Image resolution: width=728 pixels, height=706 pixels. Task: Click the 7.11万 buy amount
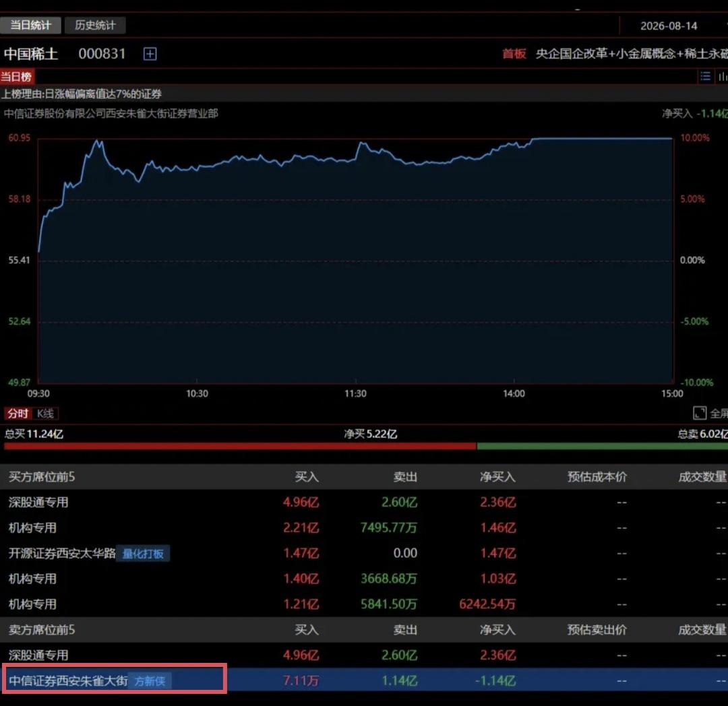301,681
